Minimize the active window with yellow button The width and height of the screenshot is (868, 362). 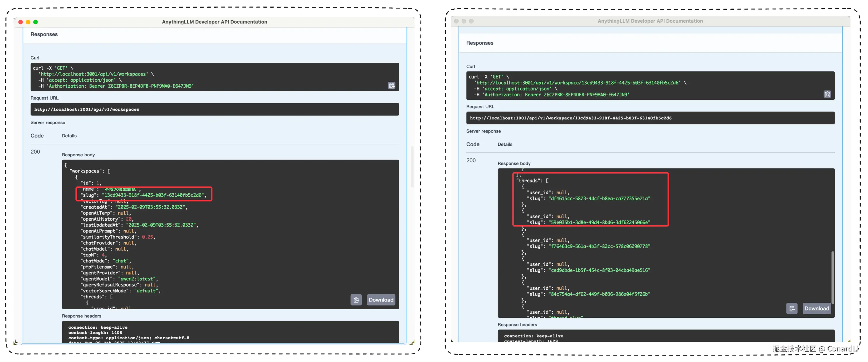(x=28, y=22)
